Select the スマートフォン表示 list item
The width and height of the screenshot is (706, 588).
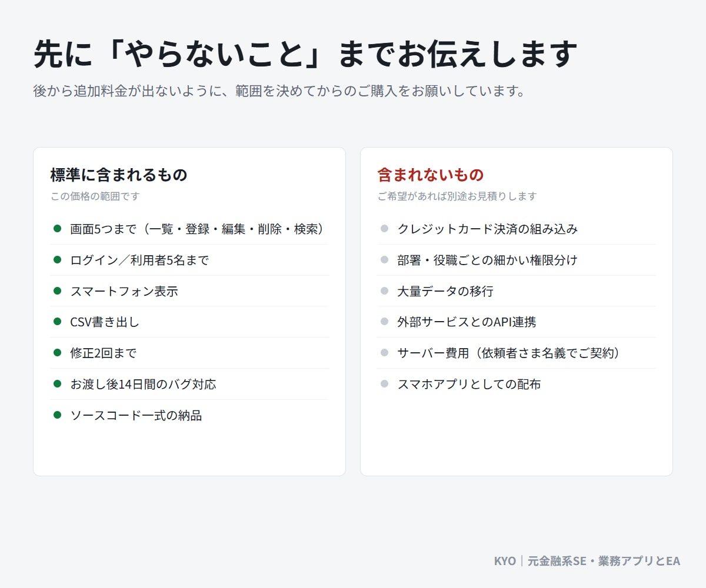pos(189,291)
